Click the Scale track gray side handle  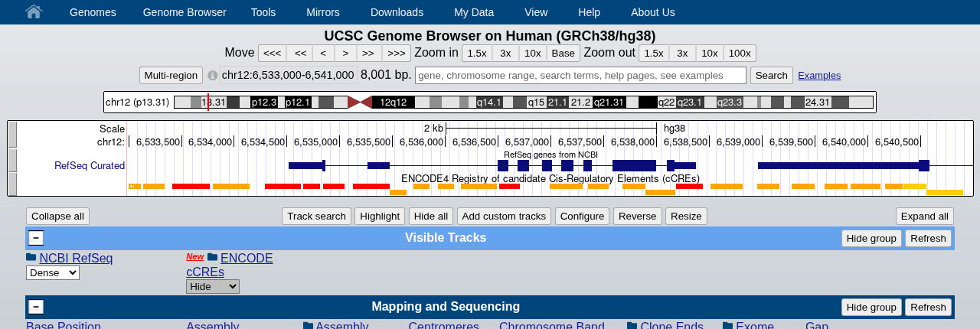pyautogui.click(x=12, y=135)
